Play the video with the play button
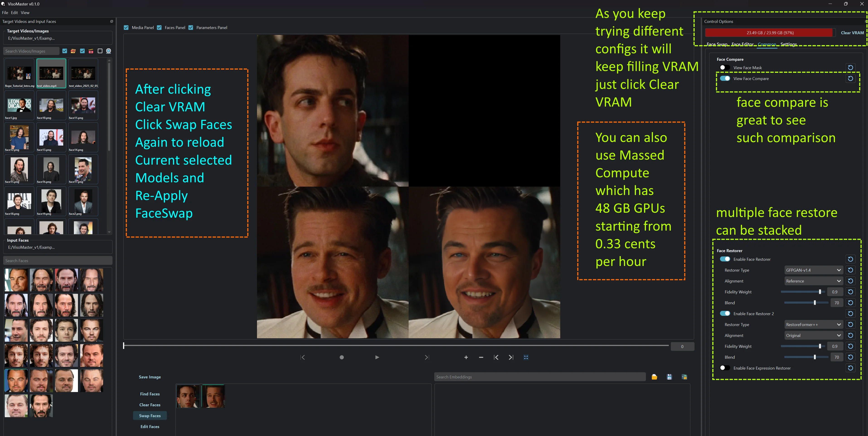This screenshot has height=436, width=868. click(377, 357)
